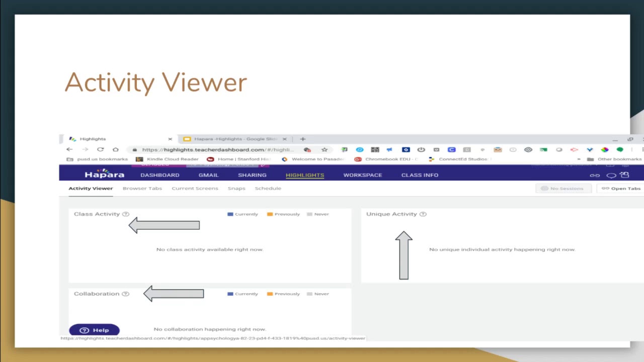
Task: Click Class Activity orange Previously swatch
Action: 270,214
